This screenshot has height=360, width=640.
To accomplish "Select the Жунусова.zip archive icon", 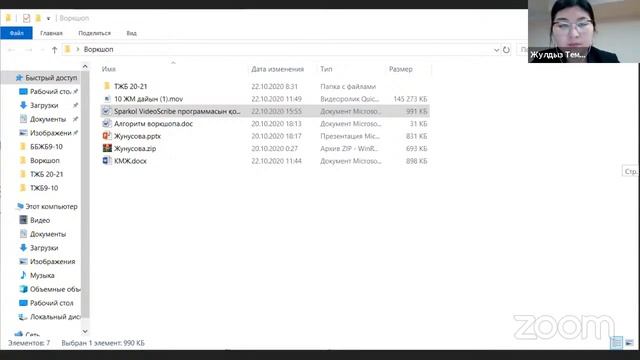I will click(107, 148).
